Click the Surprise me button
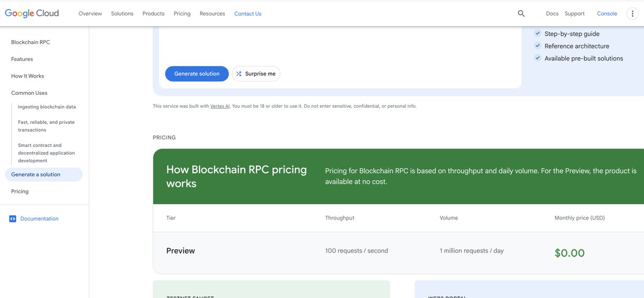The image size is (644, 298). [256, 74]
